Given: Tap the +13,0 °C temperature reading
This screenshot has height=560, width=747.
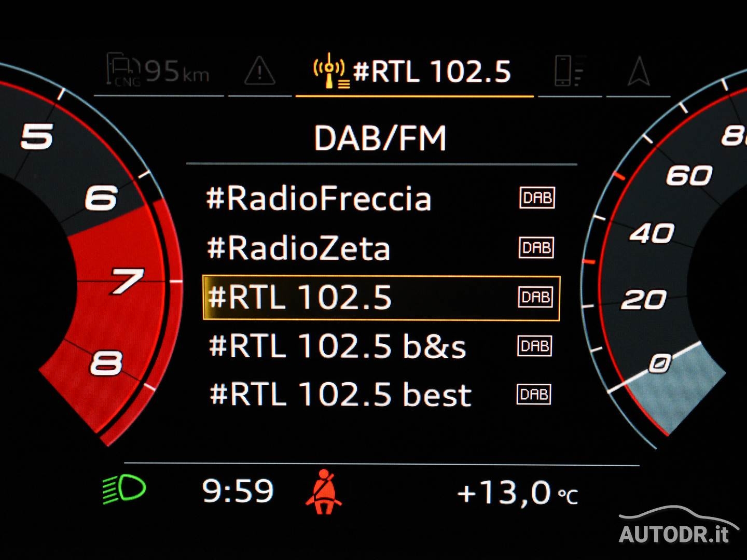Looking at the screenshot, I should click(517, 493).
